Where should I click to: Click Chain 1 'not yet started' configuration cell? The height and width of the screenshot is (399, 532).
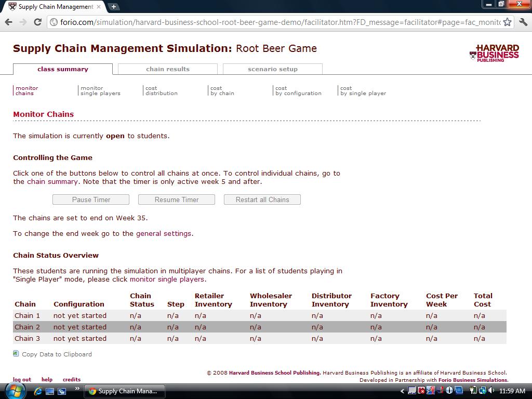[x=79, y=315]
